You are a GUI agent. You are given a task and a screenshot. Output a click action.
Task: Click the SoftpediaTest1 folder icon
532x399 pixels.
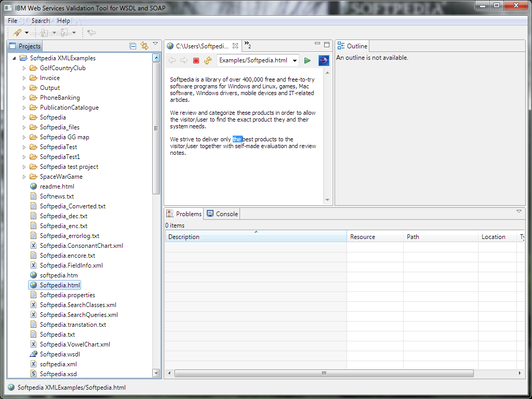33,157
